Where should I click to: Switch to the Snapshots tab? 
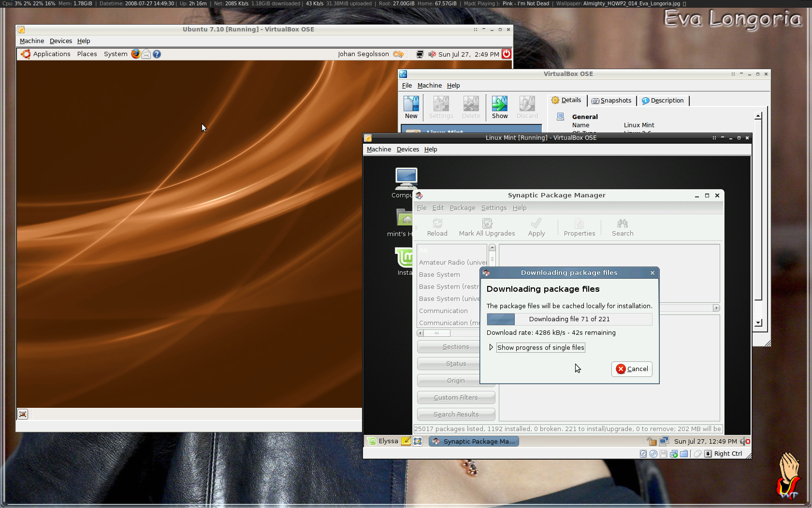point(611,101)
